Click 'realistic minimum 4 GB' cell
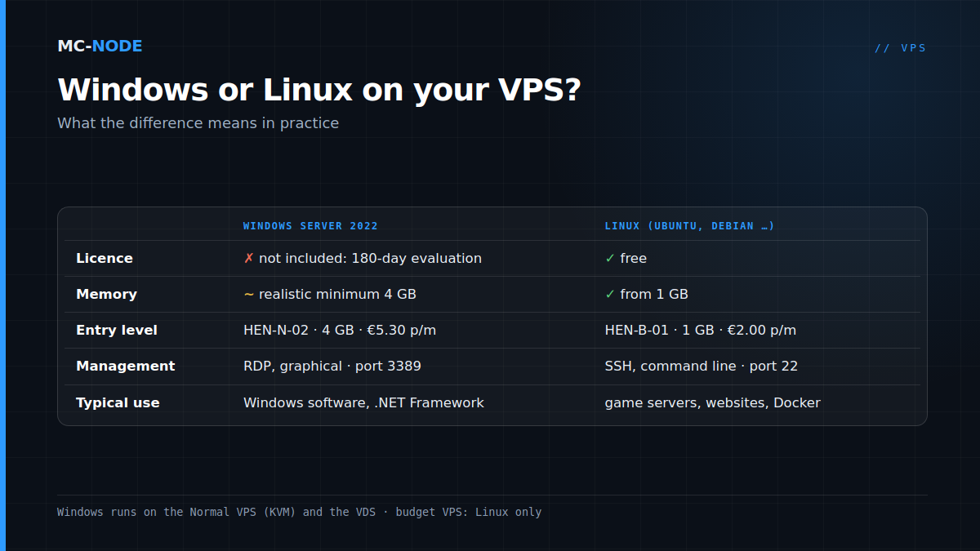 337,294
